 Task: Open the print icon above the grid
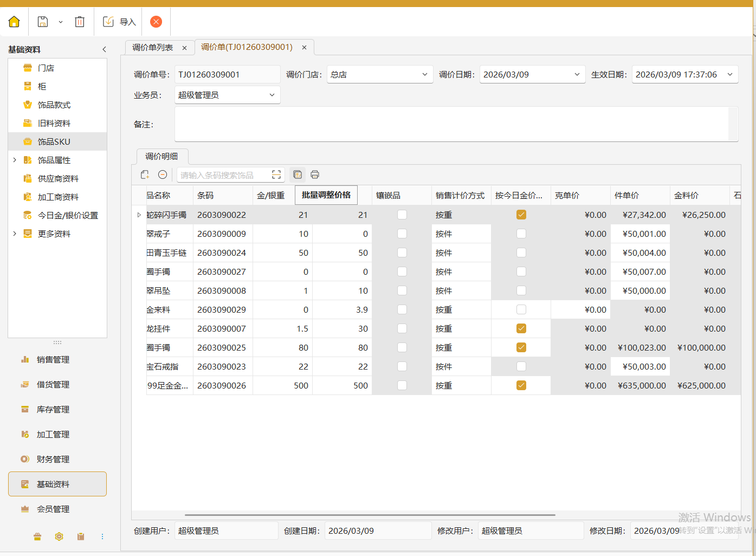tap(315, 174)
